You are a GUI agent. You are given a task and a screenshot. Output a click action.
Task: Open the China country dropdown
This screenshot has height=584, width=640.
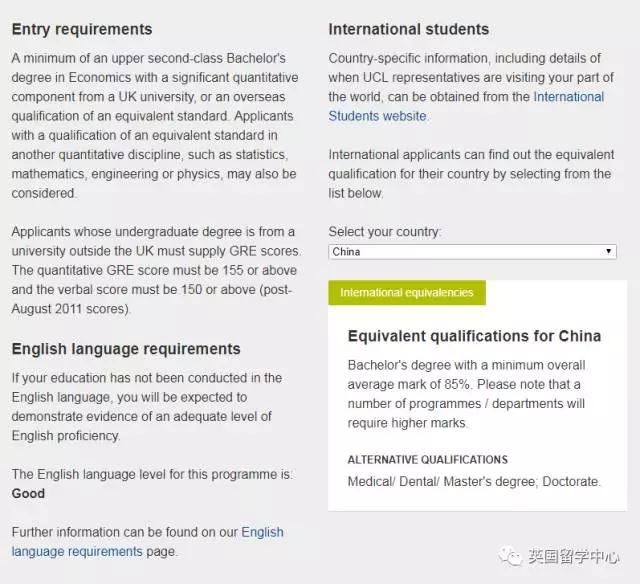pos(472,252)
